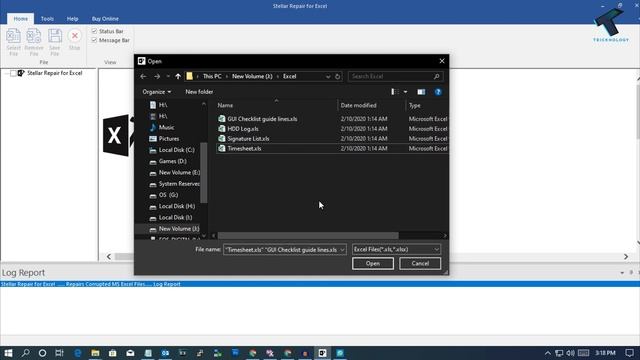Image resolution: width=640 pixels, height=360 pixels.
Task: Open the Tools ribbon tab
Action: point(47,19)
